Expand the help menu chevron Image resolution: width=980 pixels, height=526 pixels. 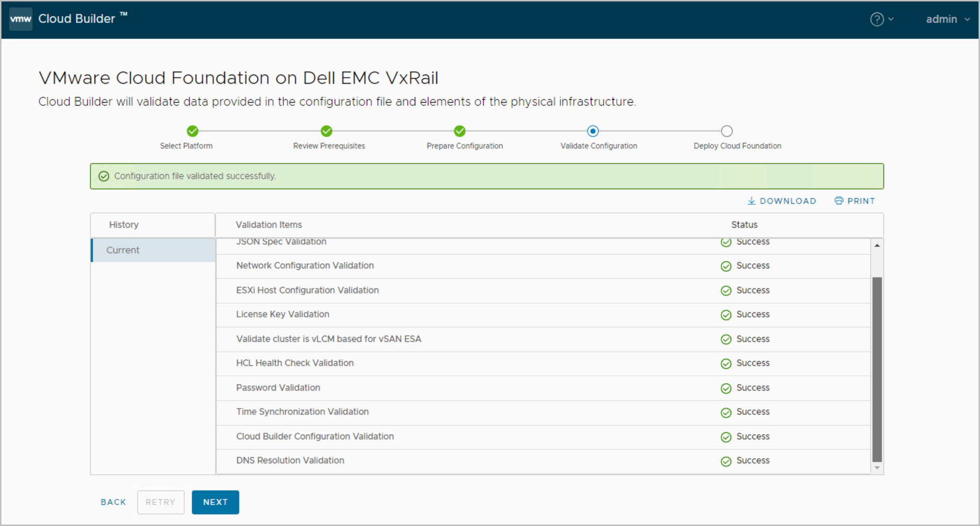click(891, 19)
